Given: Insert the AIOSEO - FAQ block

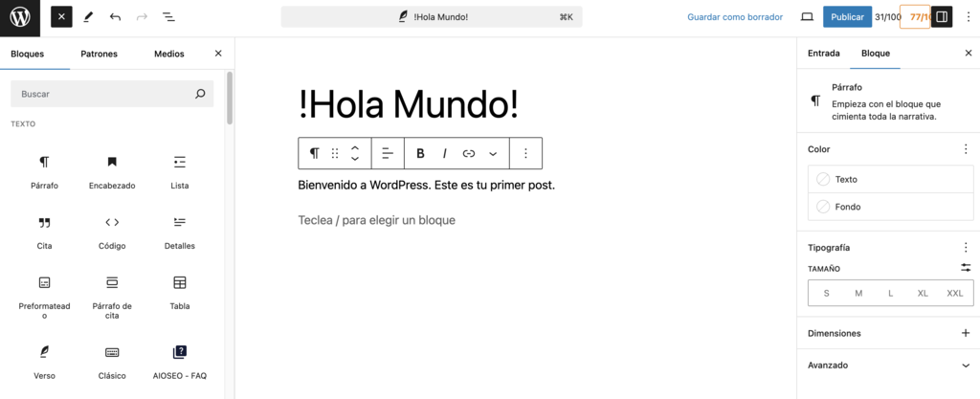Looking at the screenshot, I should [x=179, y=363].
